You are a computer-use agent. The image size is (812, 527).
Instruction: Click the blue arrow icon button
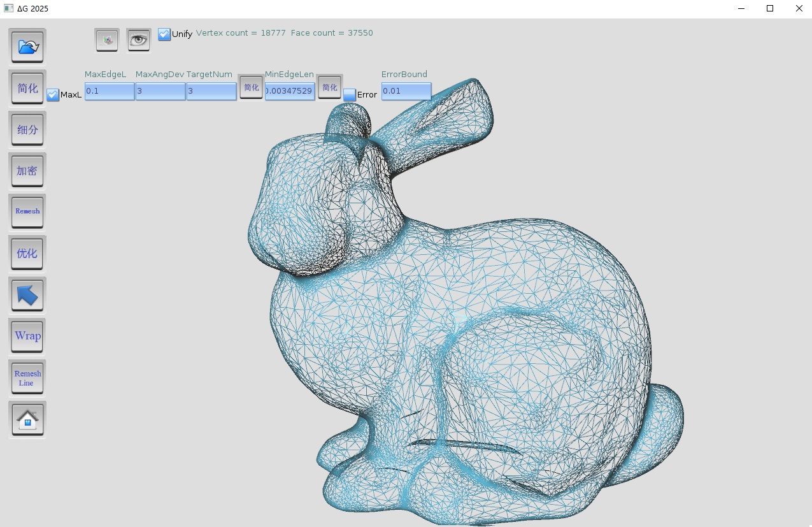pyautogui.click(x=27, y=294)
